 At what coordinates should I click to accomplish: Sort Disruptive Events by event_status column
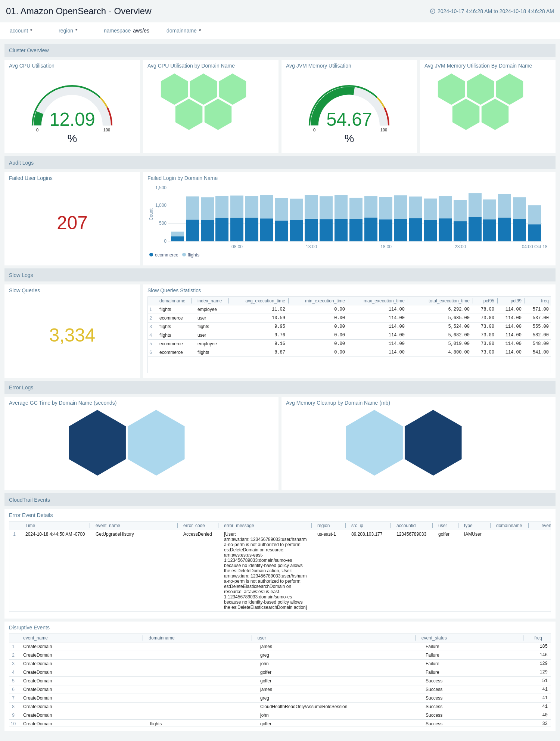point(434,638)
